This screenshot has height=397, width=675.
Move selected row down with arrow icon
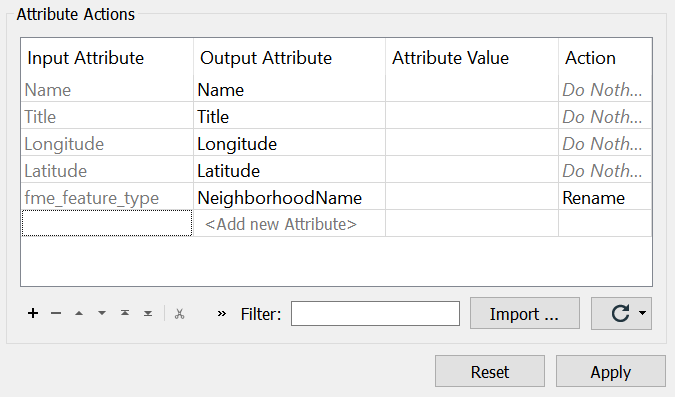click(x=102, y=313)
